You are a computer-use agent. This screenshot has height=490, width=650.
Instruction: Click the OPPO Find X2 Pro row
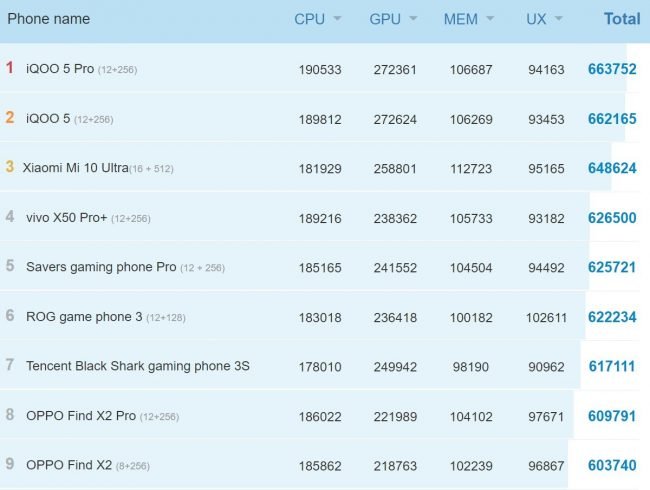(320, 415)
